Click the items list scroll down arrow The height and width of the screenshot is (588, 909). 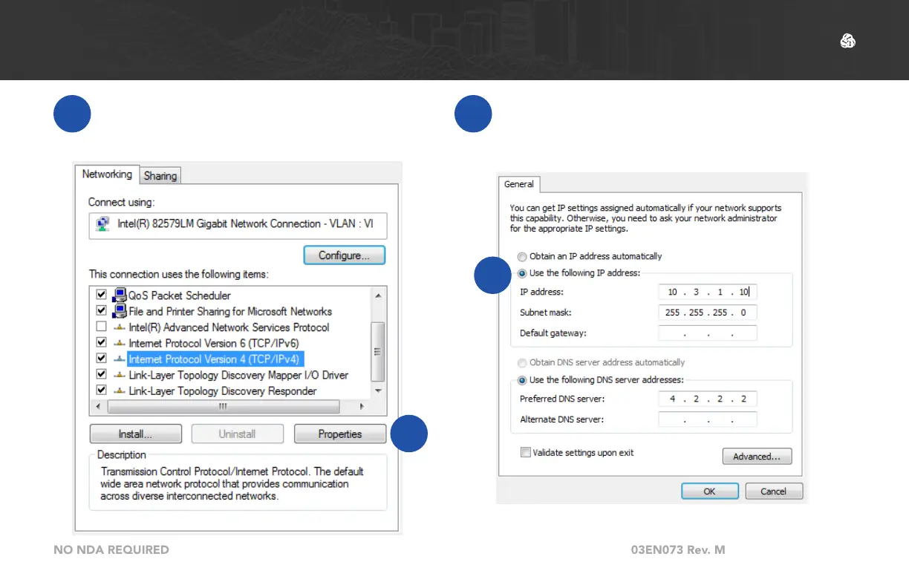click(378, 391)
